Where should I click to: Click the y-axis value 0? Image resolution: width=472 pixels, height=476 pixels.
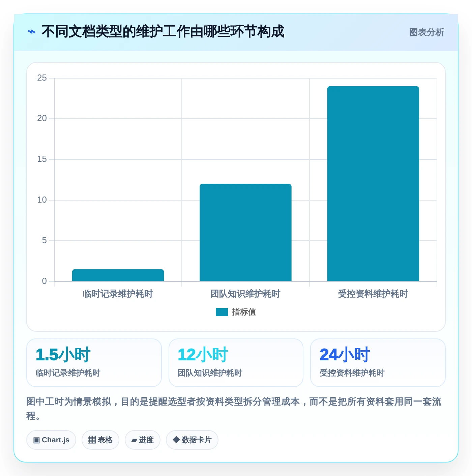[44, 281]
